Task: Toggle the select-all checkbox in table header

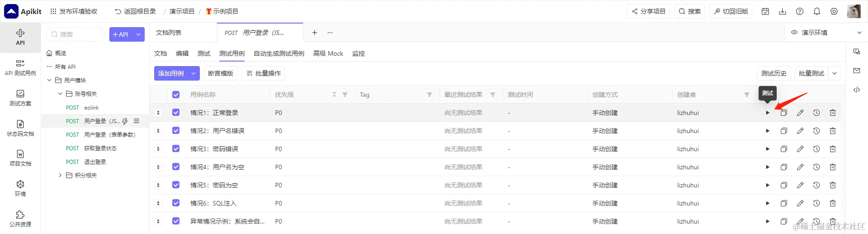Action: pos(176,95)
